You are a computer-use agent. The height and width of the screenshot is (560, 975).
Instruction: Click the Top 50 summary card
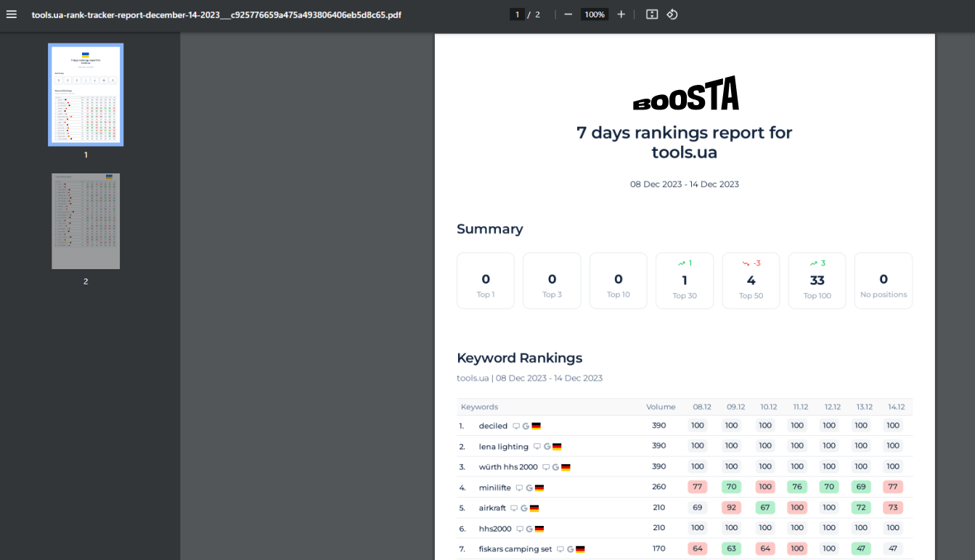[751, 281]
